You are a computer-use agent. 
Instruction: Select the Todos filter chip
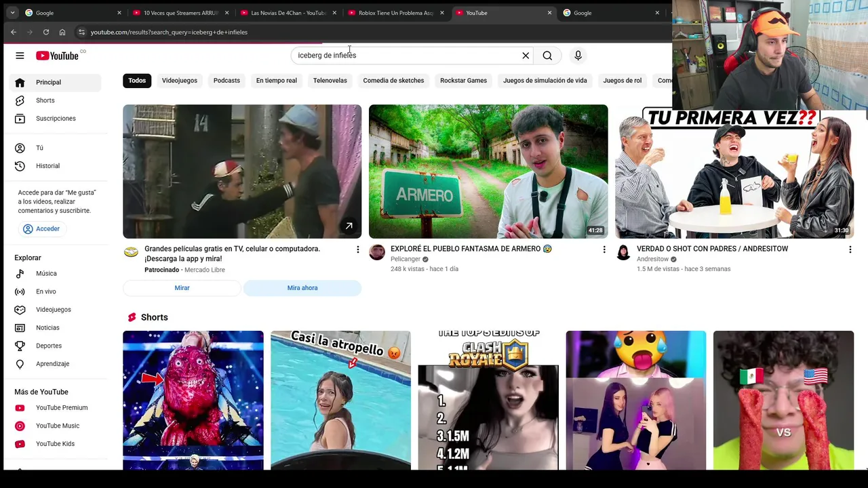pos(137,81)
